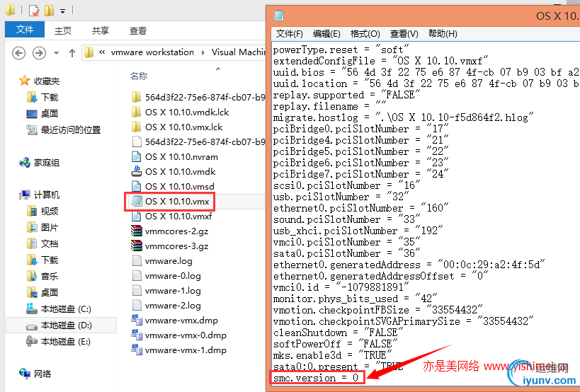Click the Explorer forward navigation arrow
This screenshot has height=392, width=580.
(39, 53)
